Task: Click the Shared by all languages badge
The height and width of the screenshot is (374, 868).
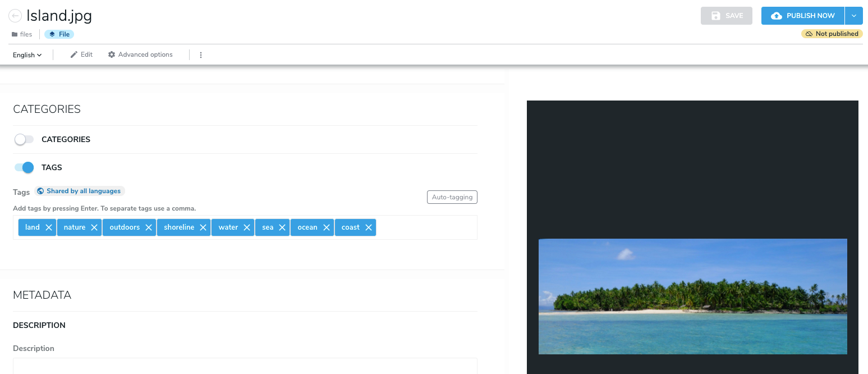Action: [x=79, y=191]
